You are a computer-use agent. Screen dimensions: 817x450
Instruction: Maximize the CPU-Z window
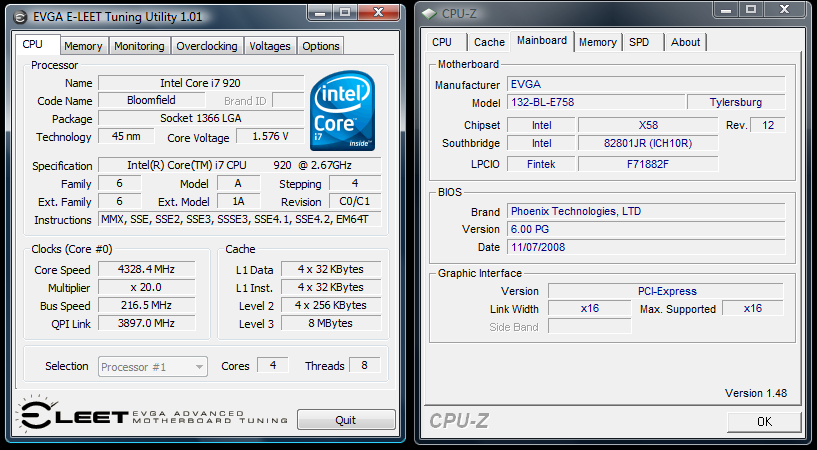[751, 9]
